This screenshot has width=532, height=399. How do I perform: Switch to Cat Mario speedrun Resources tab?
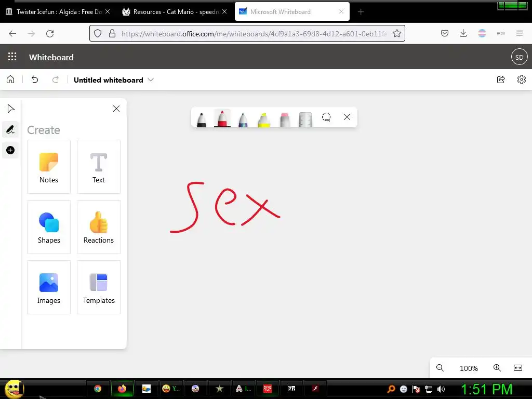(175, 11)
